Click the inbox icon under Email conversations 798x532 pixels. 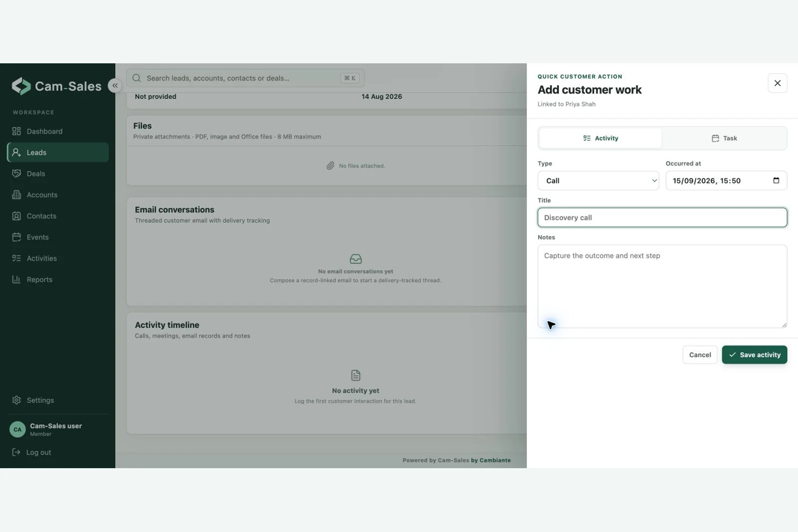point(356,259)
